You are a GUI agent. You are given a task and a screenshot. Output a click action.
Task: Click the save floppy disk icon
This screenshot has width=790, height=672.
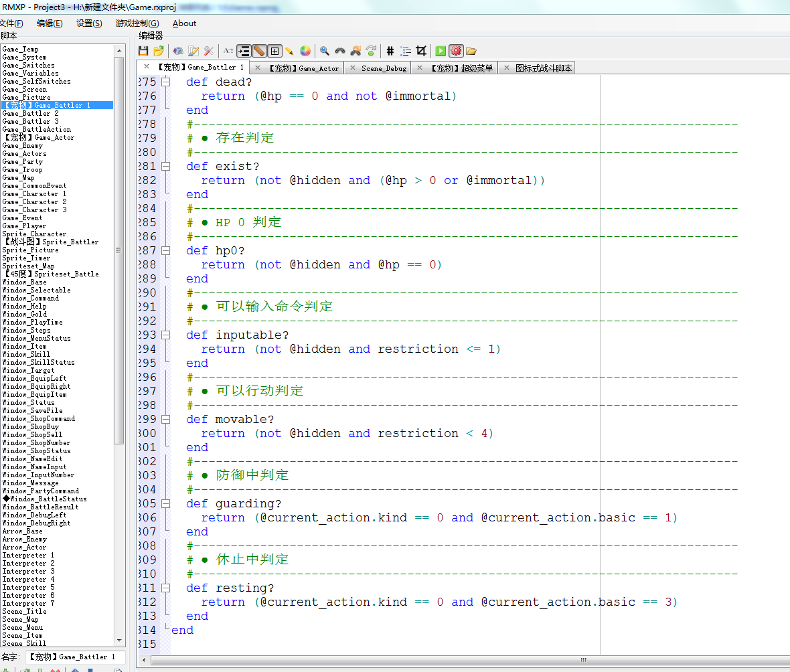point(143,51)
